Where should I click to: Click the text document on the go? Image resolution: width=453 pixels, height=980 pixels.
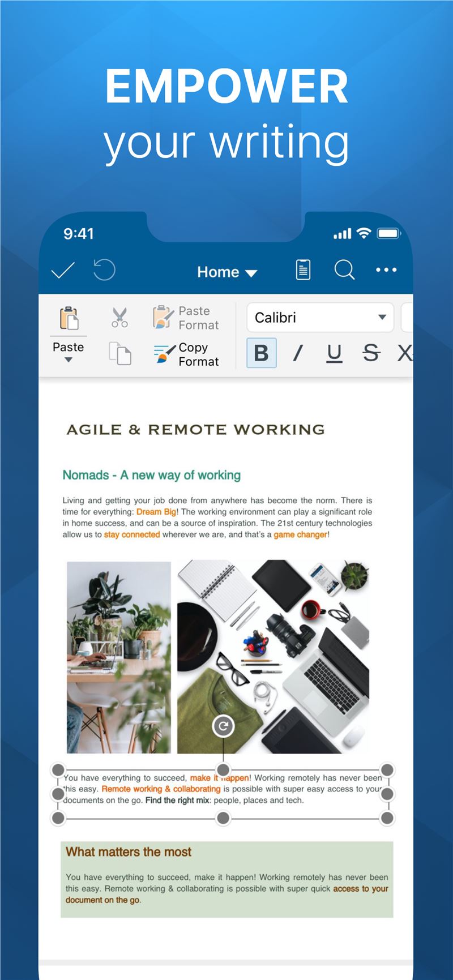[102, 900]
